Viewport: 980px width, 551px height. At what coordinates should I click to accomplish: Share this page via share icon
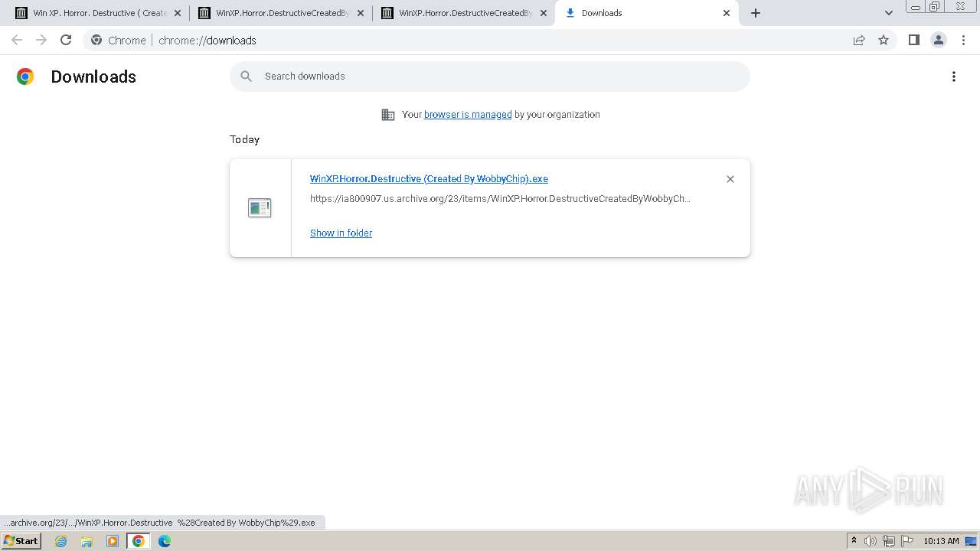pos(859,40)
